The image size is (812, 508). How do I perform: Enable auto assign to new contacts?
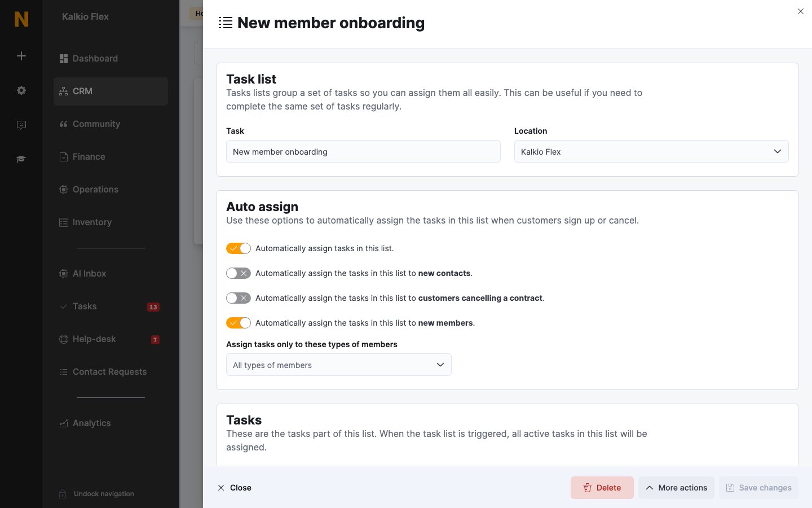click(x=239, y=273)
